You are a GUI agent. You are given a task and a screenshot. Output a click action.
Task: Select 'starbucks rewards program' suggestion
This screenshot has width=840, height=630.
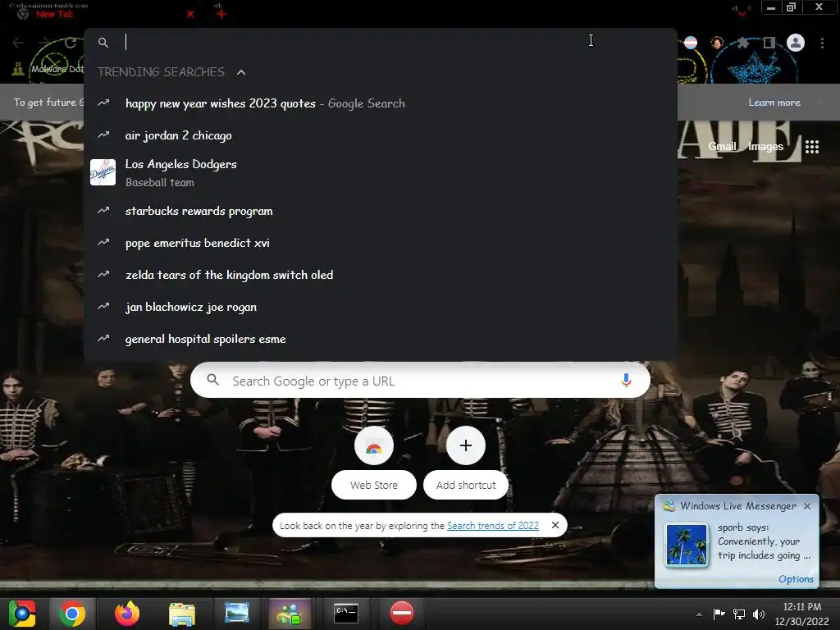(x=381, y=211)
